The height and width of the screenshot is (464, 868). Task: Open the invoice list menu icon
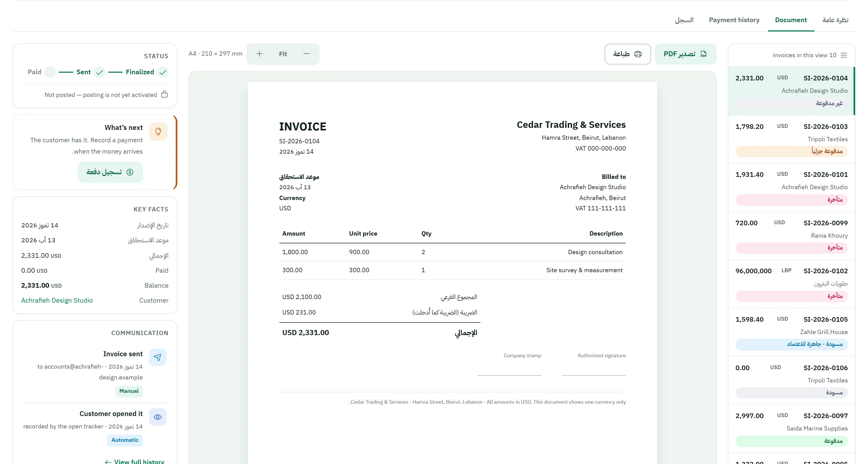844,55
